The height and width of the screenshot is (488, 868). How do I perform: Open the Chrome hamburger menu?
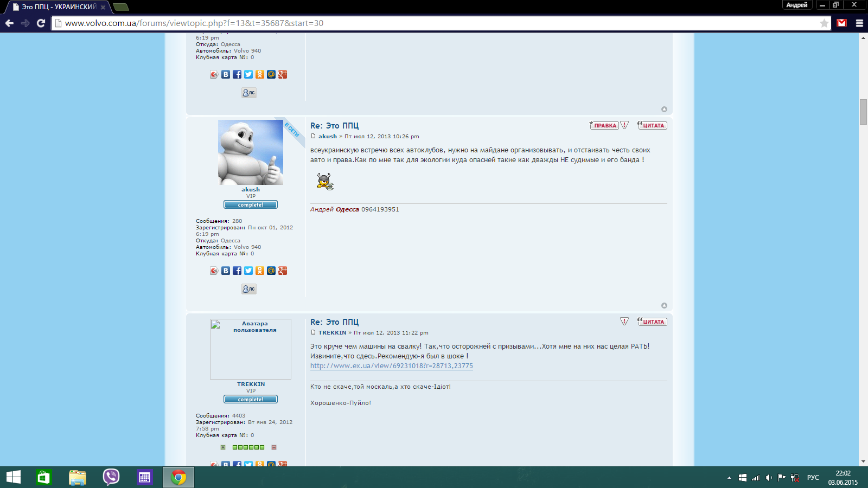(859, 23)
